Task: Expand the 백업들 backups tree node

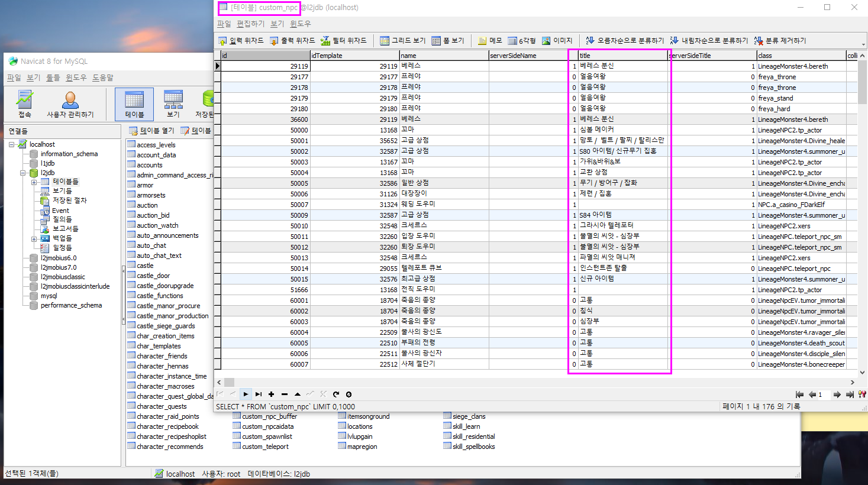Action: pyautogui.click(x=34, y=239)
